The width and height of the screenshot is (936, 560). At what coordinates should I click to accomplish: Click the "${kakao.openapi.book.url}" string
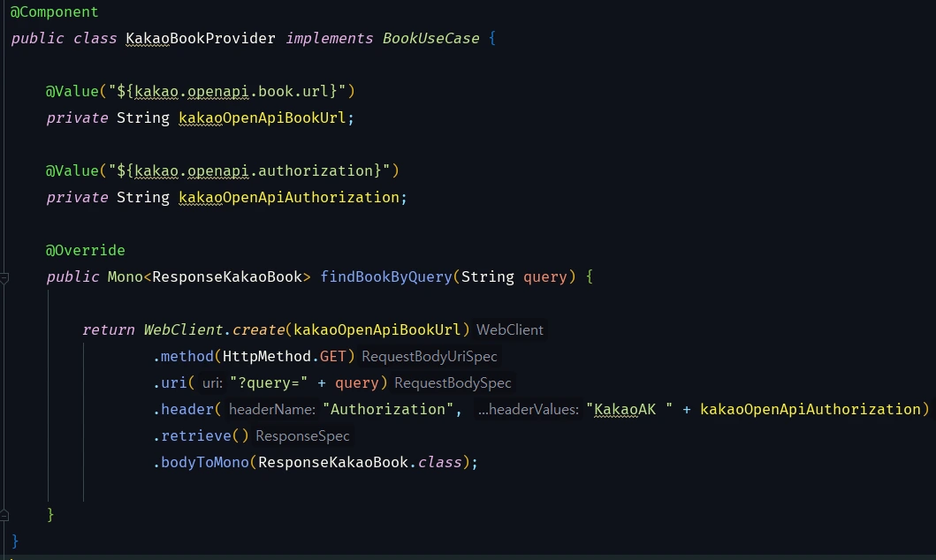pyautogui.click(x=227, y=91)
